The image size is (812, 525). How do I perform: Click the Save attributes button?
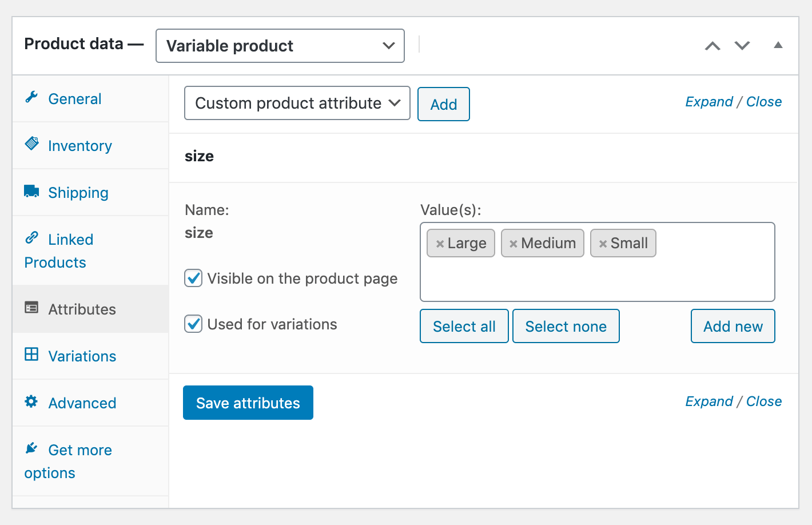(x=248, y=403)
